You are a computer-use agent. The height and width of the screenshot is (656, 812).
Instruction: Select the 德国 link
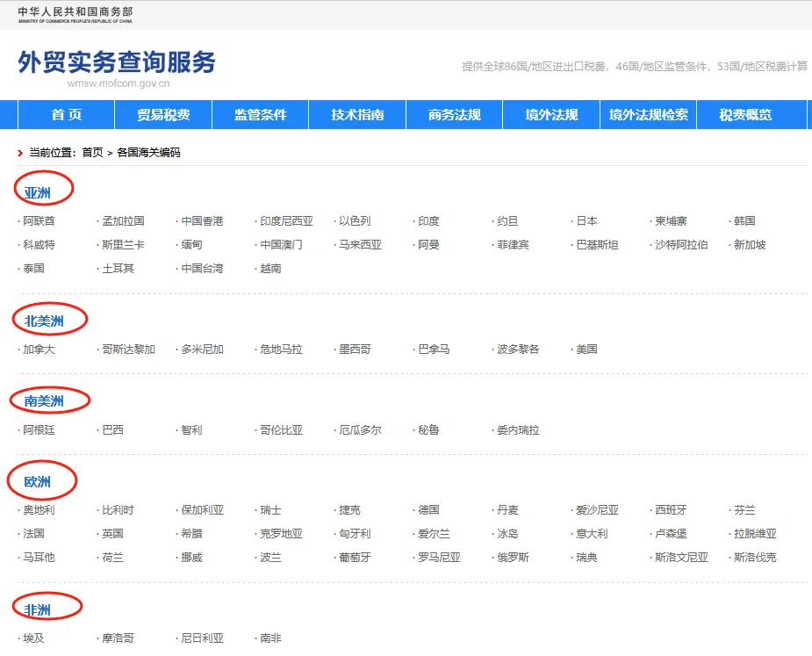(x=428, y=510)
